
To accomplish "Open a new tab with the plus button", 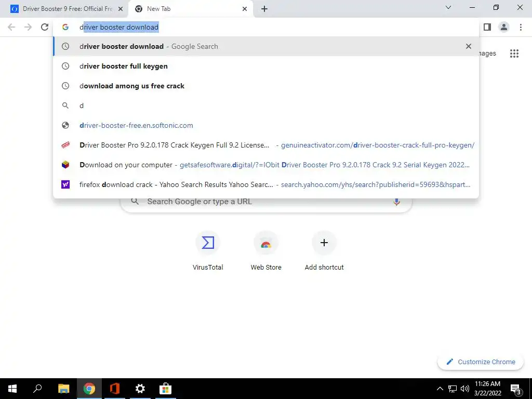I will pyautogui.click(x=264, y=9).
